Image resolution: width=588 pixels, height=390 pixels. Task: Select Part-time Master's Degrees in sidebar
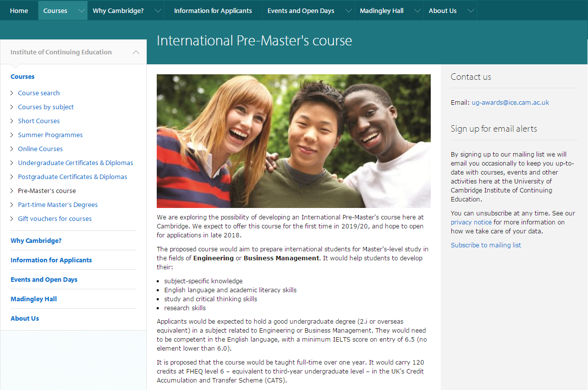(58, 204)
